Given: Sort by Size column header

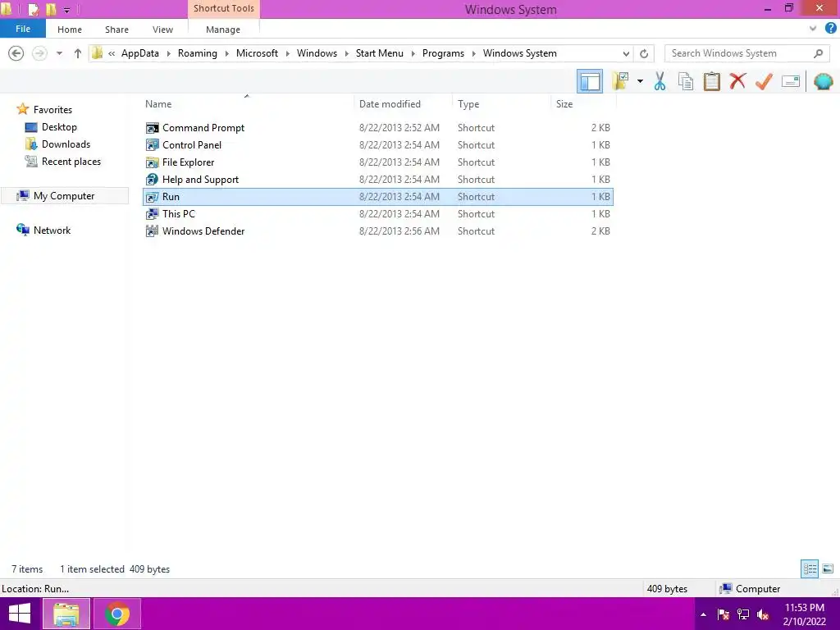Looking at the screenshot, I should pyautogui.click(x=583, y=104).
